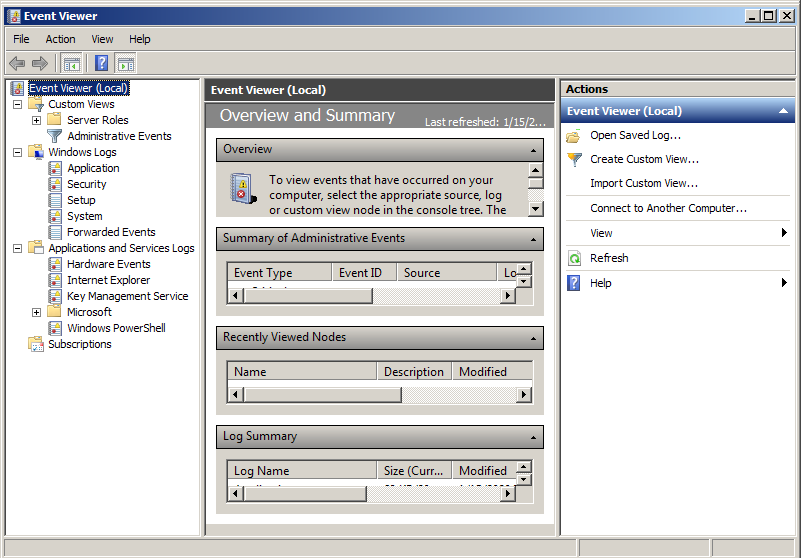Click Import Custom View action
This screenshot has height=558, width=801.
point(644,183)
